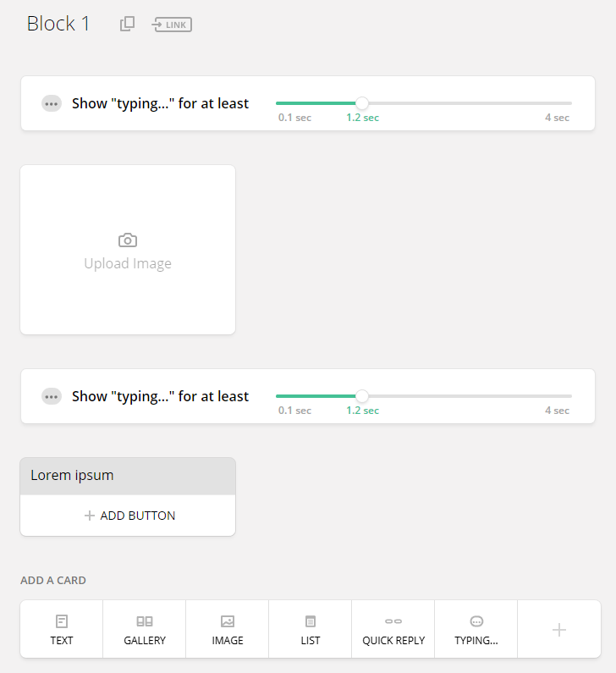Click the Block 1 title to rename

point(58,24)
